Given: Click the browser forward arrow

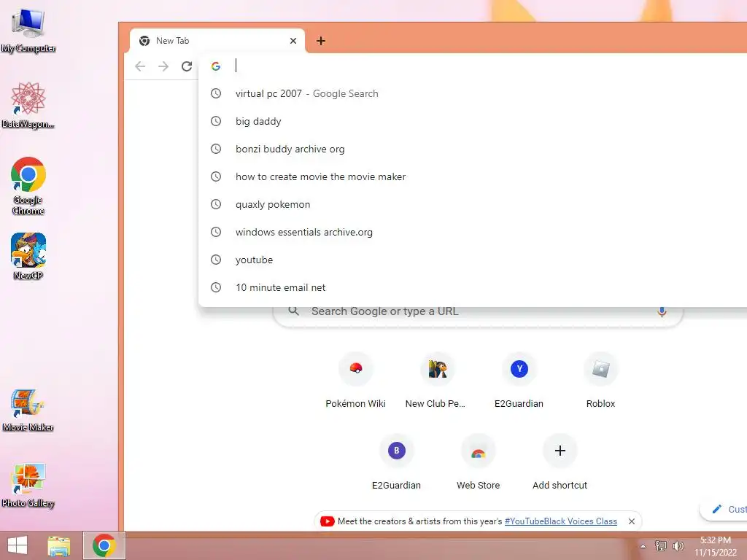Looking at the screenshot, I should (x=163, y=66).
